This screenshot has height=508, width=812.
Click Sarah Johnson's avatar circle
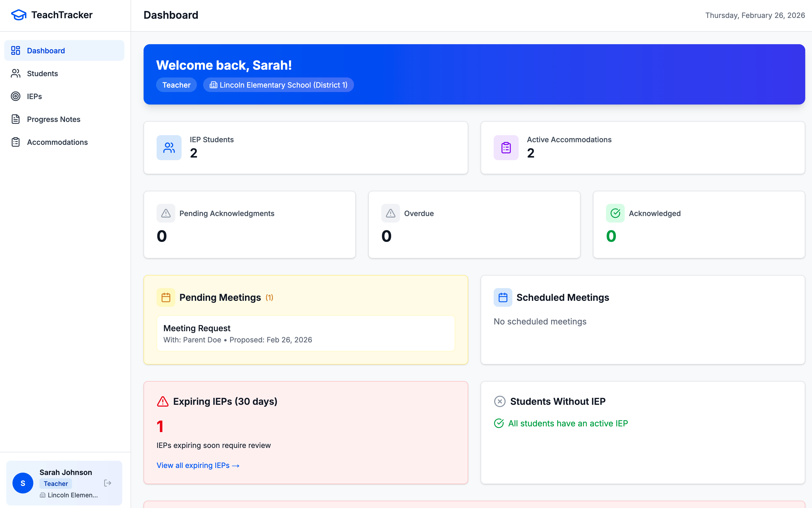(x=23, y=483)
